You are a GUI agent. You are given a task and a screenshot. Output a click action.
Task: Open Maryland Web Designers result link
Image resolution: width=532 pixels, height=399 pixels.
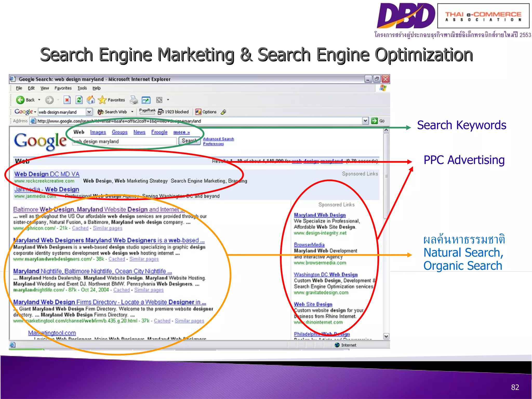pos(109,240)
